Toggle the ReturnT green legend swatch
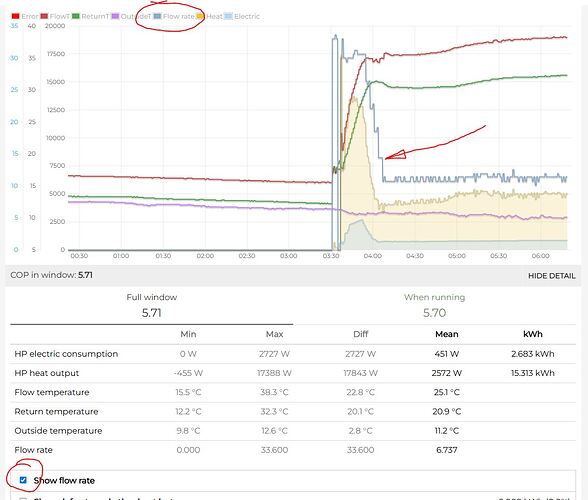The width and height of the screenshot is (588, 500). click(76, 16)
